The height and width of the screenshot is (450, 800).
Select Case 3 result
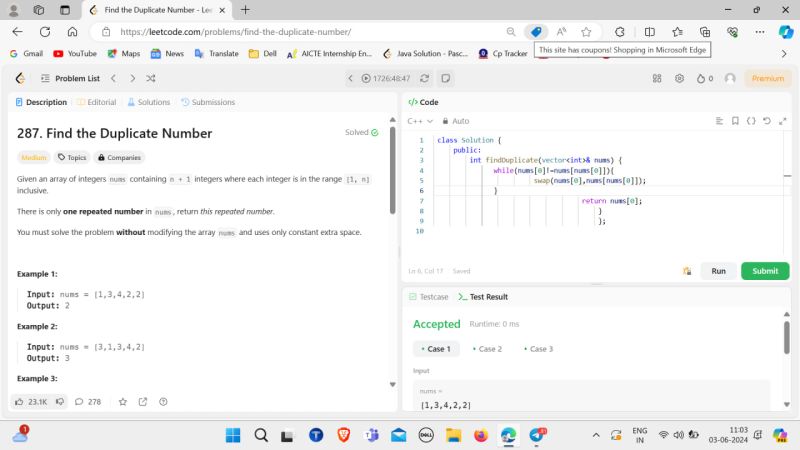coord(538,349)
